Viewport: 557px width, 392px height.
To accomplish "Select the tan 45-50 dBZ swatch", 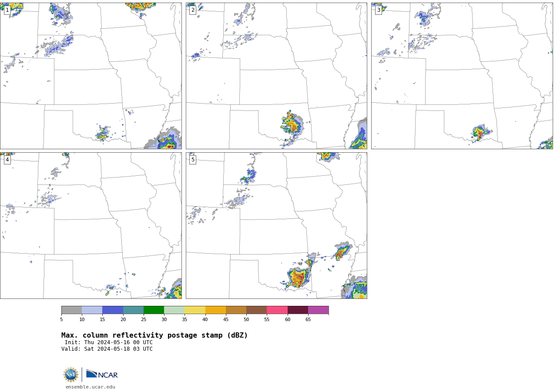I will point(236,310).
